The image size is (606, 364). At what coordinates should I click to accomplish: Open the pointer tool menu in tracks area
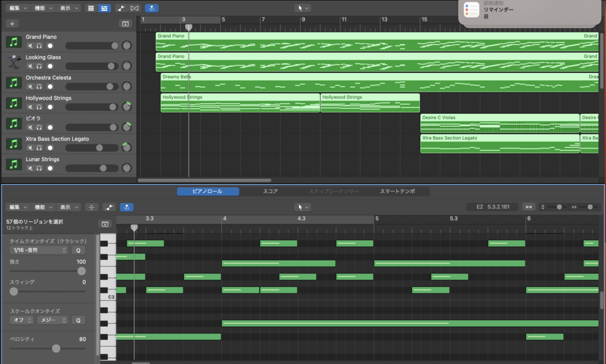302,8
